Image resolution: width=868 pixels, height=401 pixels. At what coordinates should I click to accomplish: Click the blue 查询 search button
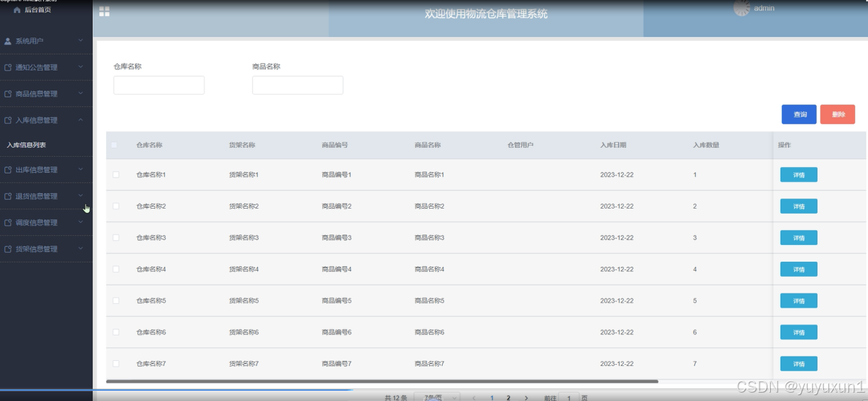798,114
